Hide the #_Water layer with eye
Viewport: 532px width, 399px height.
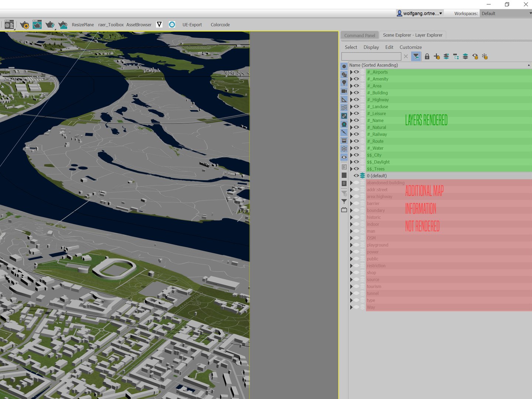[x=357, y=148]
